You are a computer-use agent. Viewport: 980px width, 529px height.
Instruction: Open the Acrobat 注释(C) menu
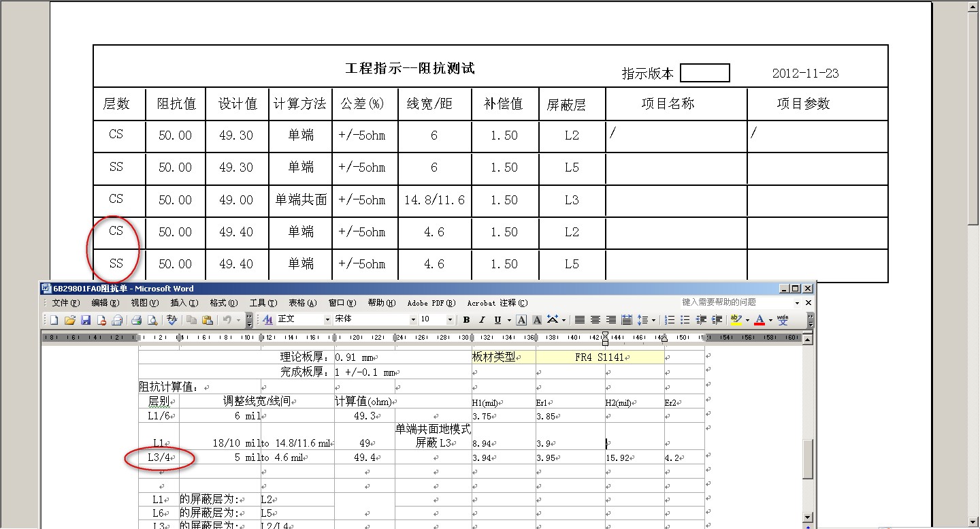tap(497, 303)
